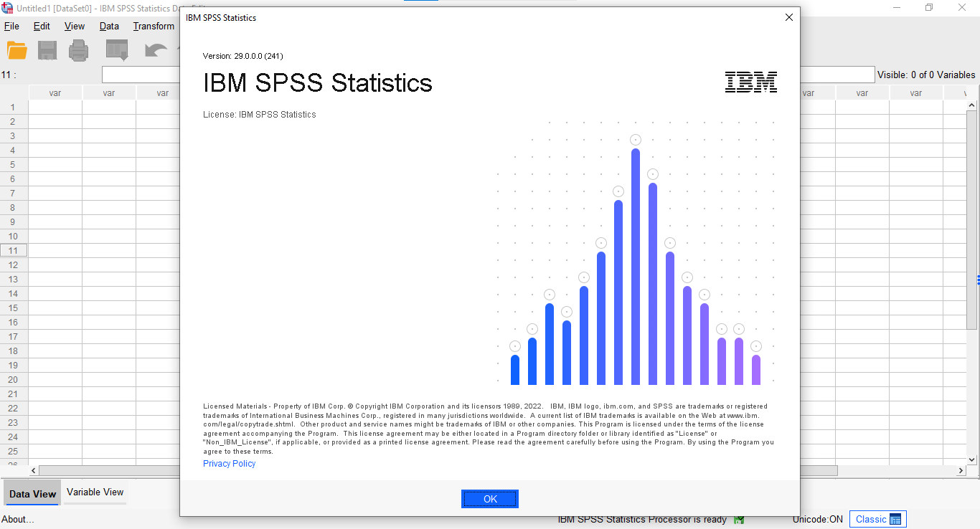Viewport: 980px width, 529px height.
Task: Open the Edit menu
Action: [x=42, y=26]
